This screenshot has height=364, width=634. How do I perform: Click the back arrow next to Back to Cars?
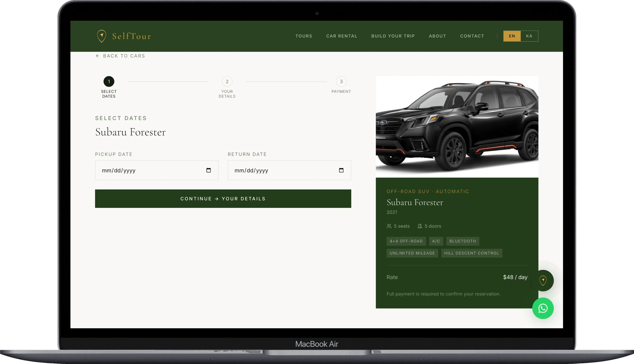coord(98,56)
